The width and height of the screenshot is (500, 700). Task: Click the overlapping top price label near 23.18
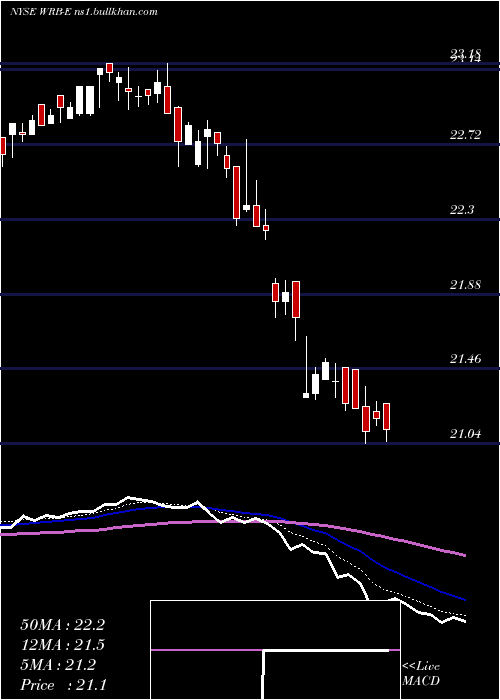tap(466, 56)
